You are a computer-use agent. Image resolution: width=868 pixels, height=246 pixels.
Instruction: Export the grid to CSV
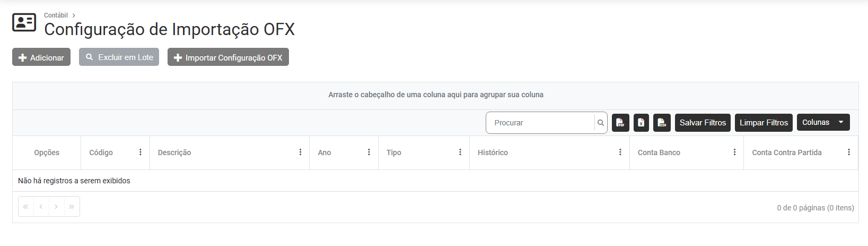tap(662, 123)
